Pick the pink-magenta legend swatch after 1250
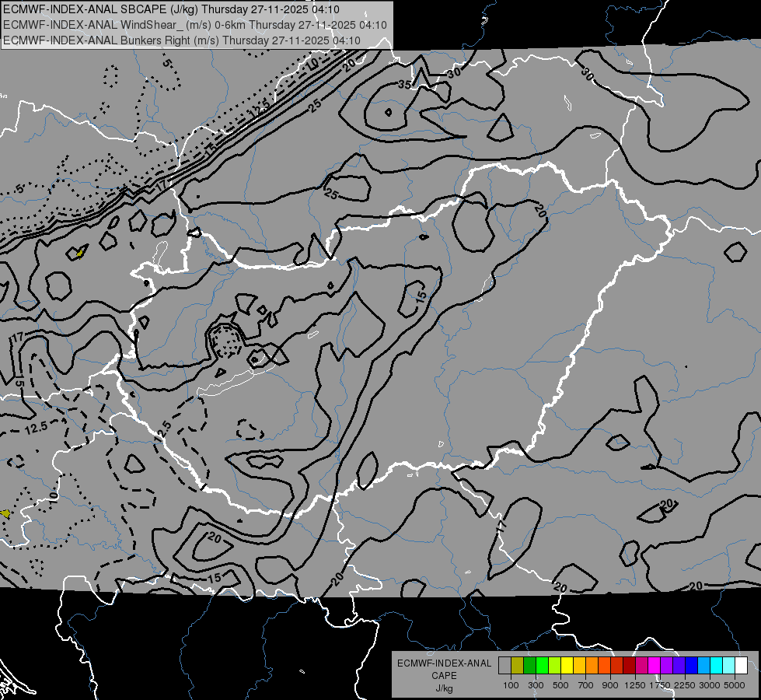Viewport: 761px width, 700px height. tap(641, 665)
